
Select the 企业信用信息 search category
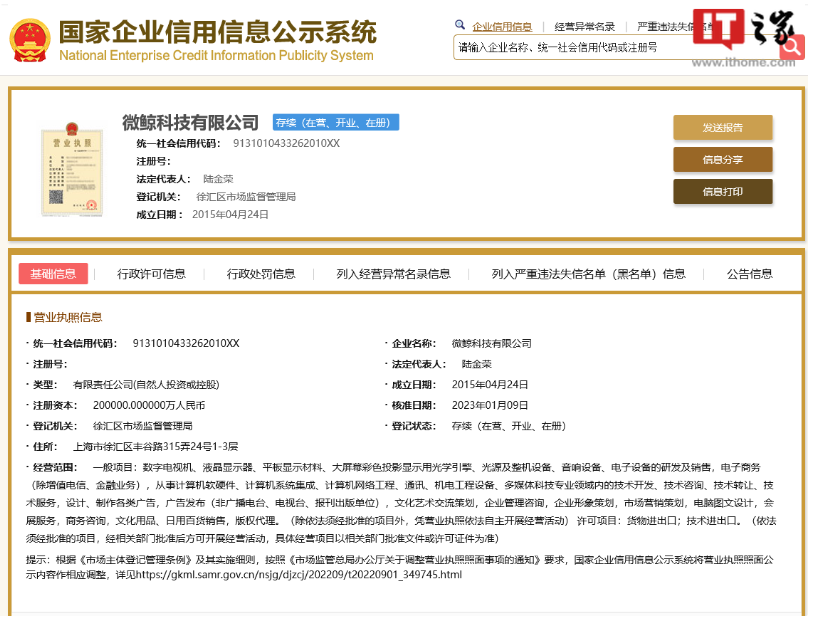(x=501, y=26)
